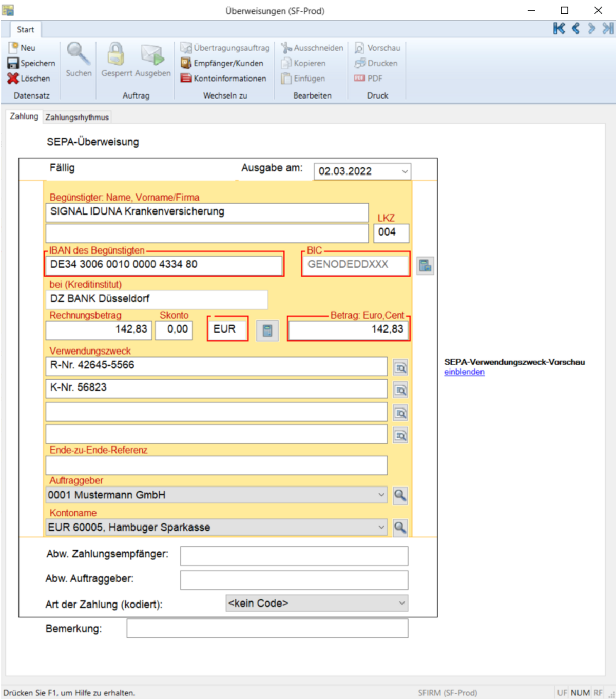Screen dimensions: 616x700
Task: Expand the Kontoname Hamburger Sparkasse dropdown
Action: coord(381,528)
